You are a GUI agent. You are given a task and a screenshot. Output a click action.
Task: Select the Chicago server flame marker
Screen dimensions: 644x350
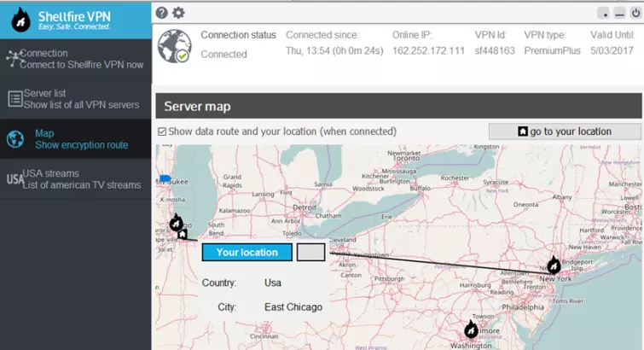(176, 223)
